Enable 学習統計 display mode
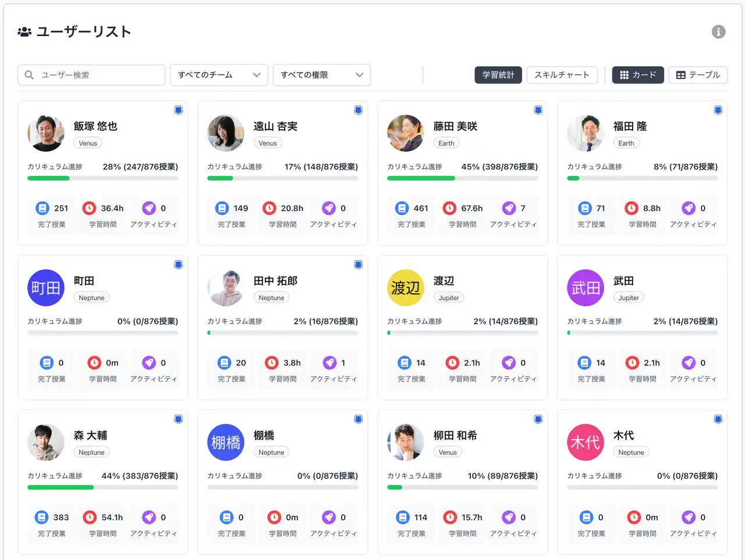Viewport: 745px width, 560px height. pos(498,75)
